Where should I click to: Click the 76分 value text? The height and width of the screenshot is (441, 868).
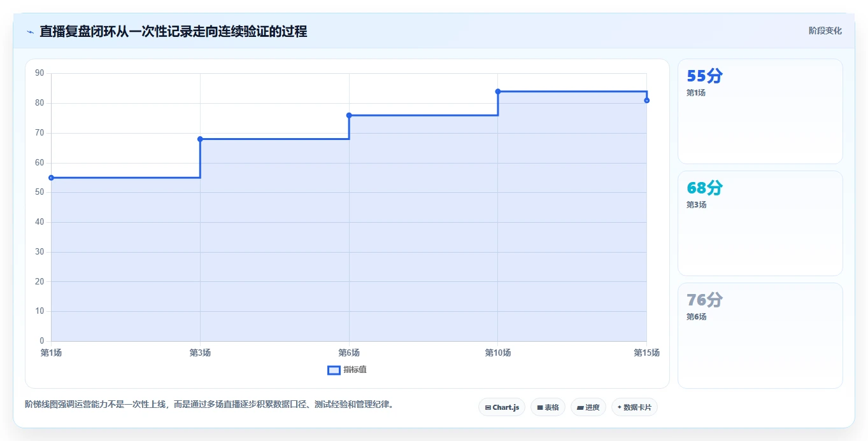click(704, 300)
